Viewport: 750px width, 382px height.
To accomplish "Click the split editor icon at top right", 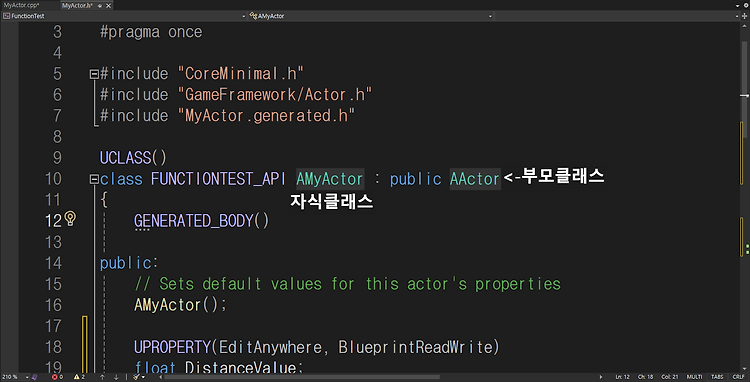I will click(x=744, y=16).
